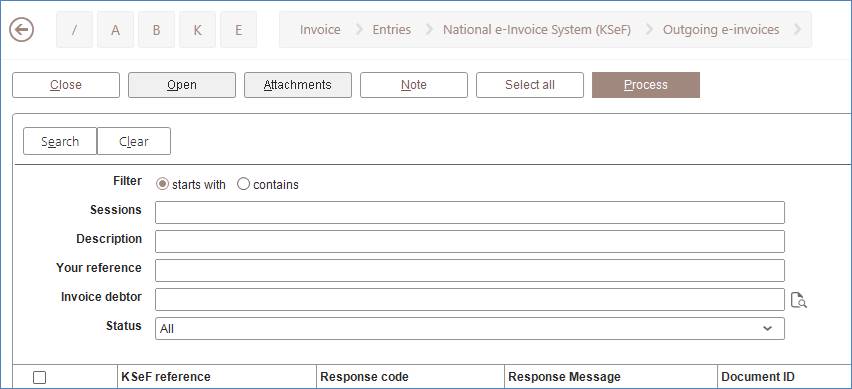Select the 'contains' filter option
The height and width of the screenshot is (389, 852).
click(x=243, y=184)
